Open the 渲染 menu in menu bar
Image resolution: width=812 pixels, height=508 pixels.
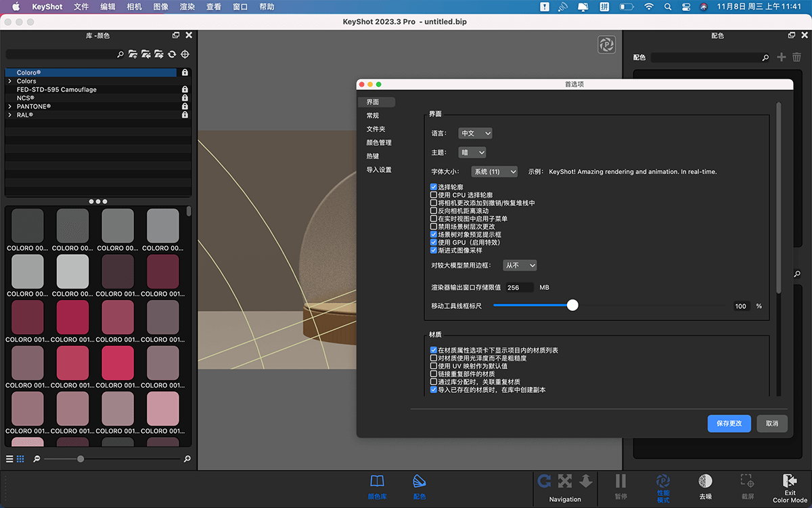(188, 7)
